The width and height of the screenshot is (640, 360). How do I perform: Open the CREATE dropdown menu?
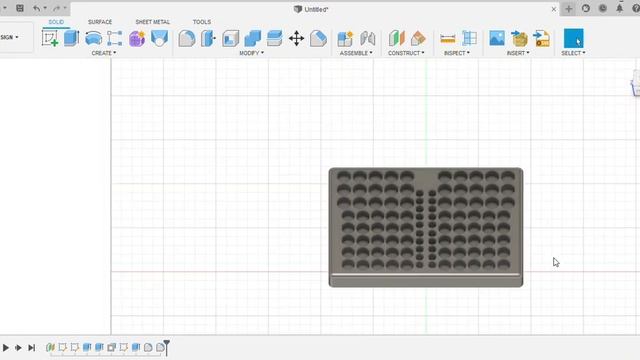(104, 53)
